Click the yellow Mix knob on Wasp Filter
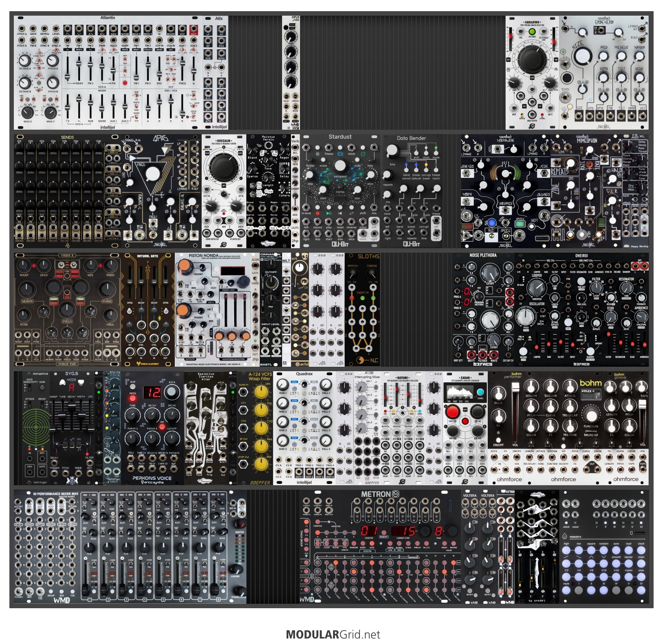The width and height of the screenshot is (667, 644). tap(261, 464)
